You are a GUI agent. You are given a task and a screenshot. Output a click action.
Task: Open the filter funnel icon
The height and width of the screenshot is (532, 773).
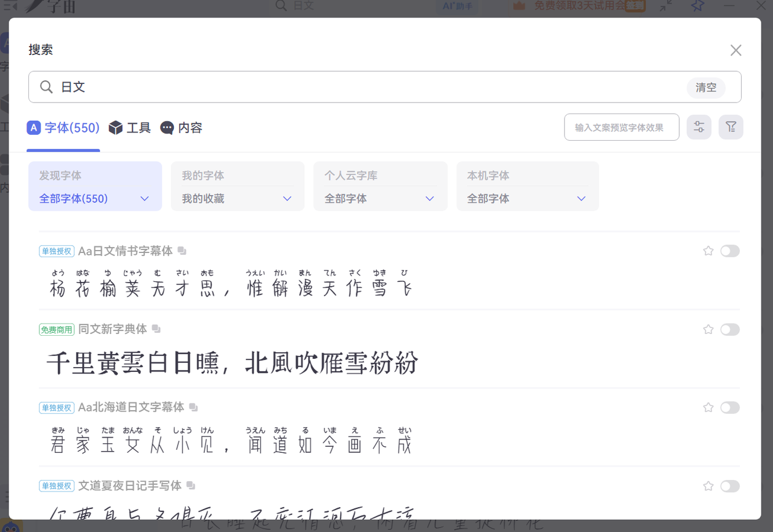731,127
